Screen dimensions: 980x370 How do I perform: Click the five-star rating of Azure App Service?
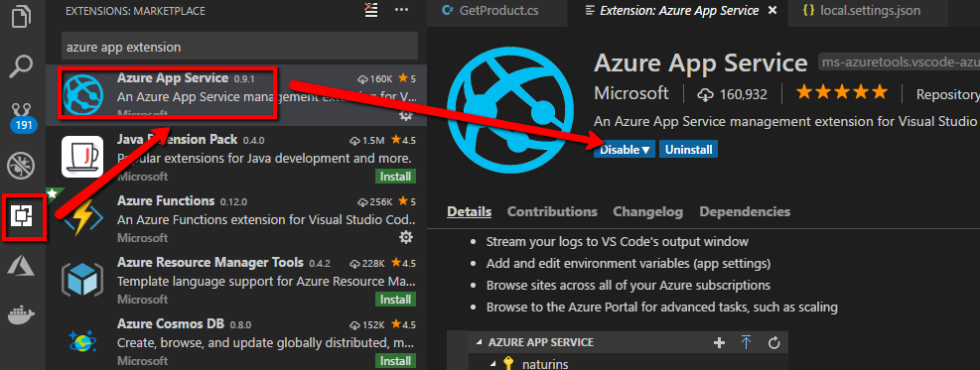(841, 93)
